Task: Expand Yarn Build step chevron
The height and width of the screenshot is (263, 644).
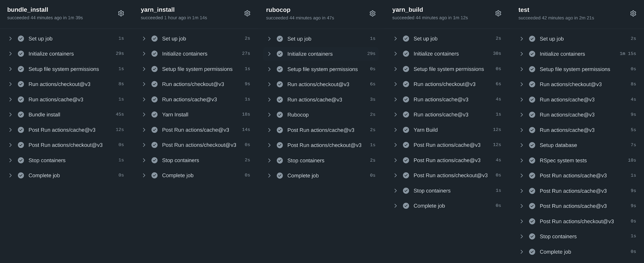Action: pyautogui.click(x=395, y=130)
